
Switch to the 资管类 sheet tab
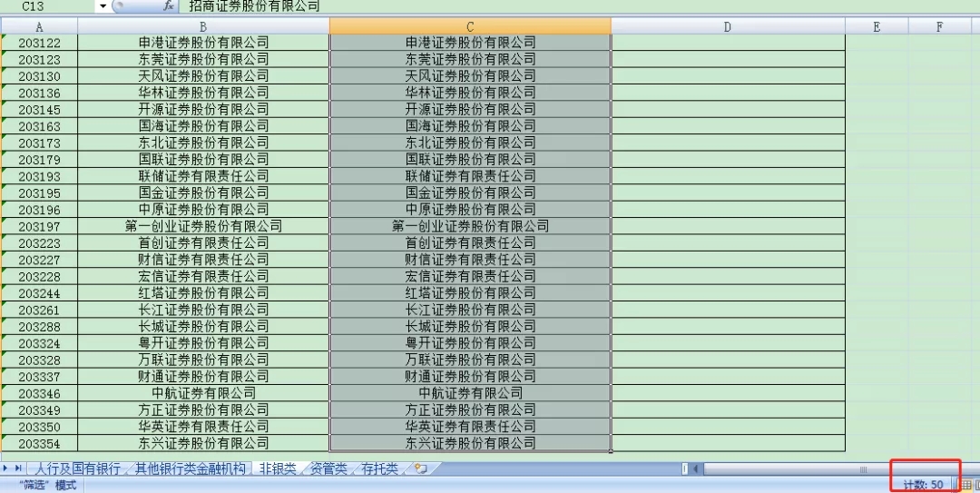[x=328, y=468]
